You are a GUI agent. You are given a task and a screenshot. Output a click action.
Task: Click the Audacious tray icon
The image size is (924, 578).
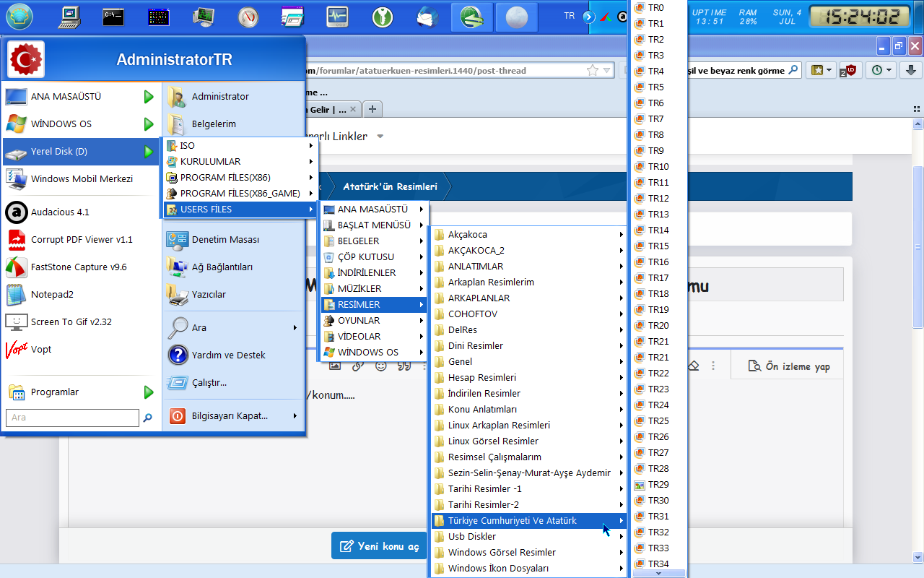623,17
